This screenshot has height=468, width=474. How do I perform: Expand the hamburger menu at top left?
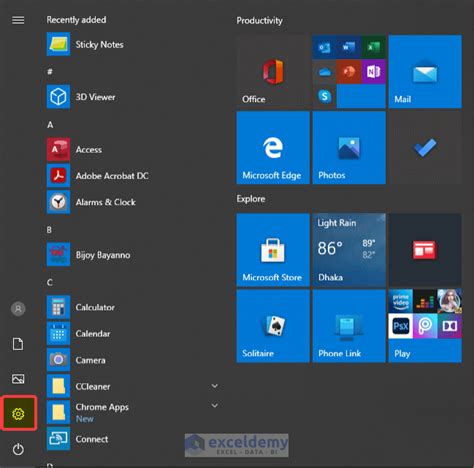(18, 20)
